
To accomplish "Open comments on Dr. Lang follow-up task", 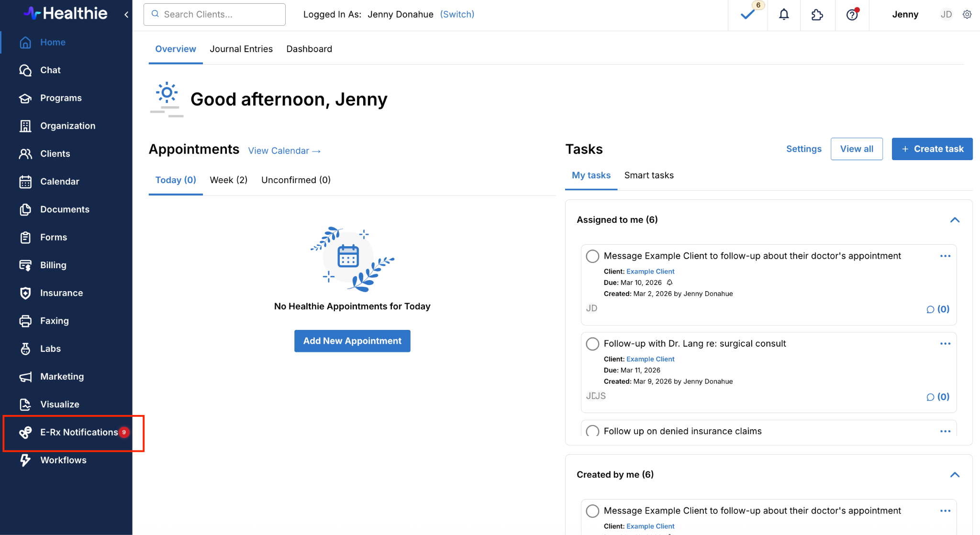I will click(938, 397).
